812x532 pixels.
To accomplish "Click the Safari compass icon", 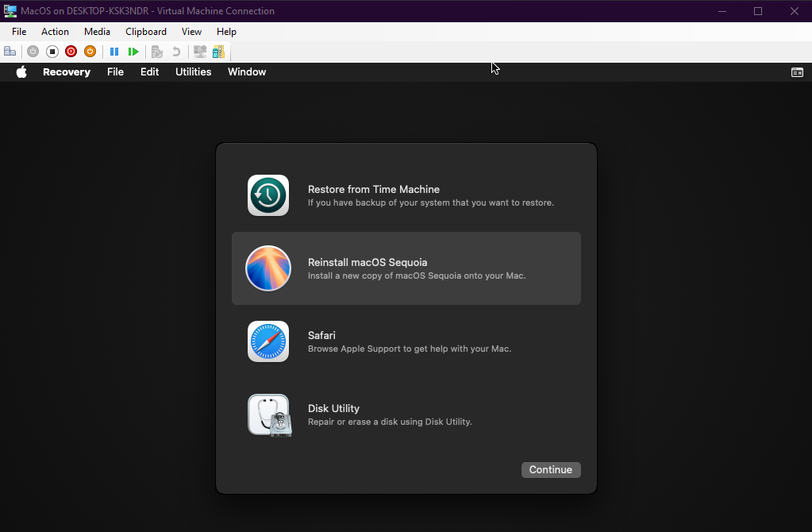I will pos(268,341).
